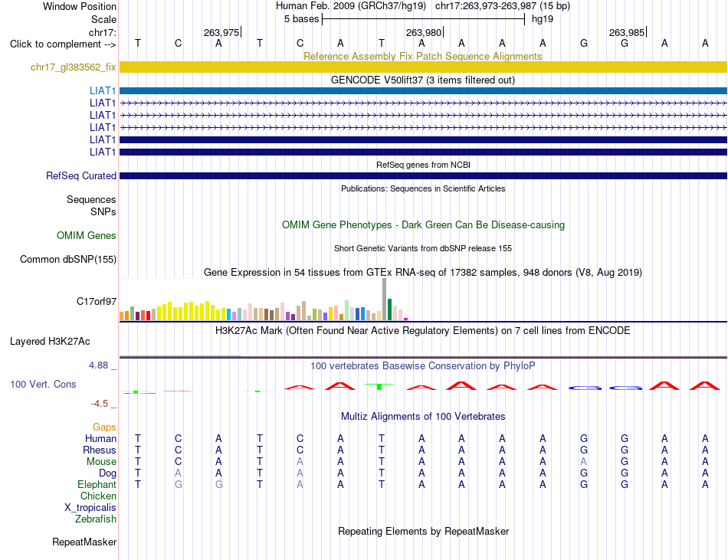Image resolution: width=728 pixels, height=560 pixels.
Task: Click the tall gray bar in GTEx chart
Action: [385, 300]
